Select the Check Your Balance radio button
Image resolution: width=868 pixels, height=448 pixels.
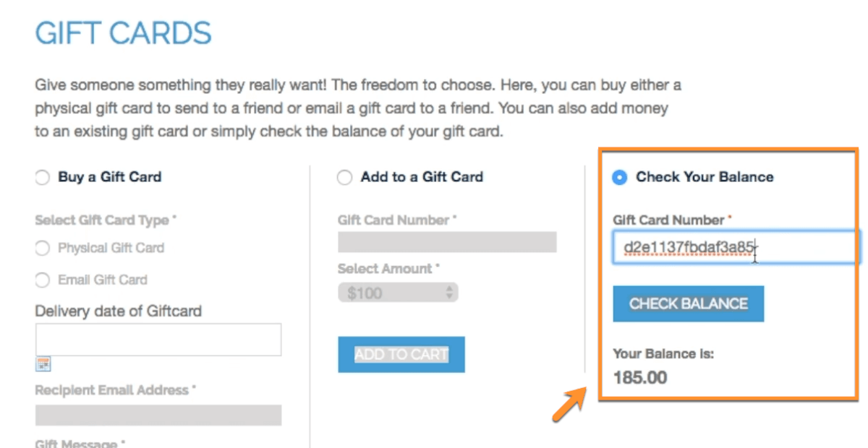coord(620,177)
